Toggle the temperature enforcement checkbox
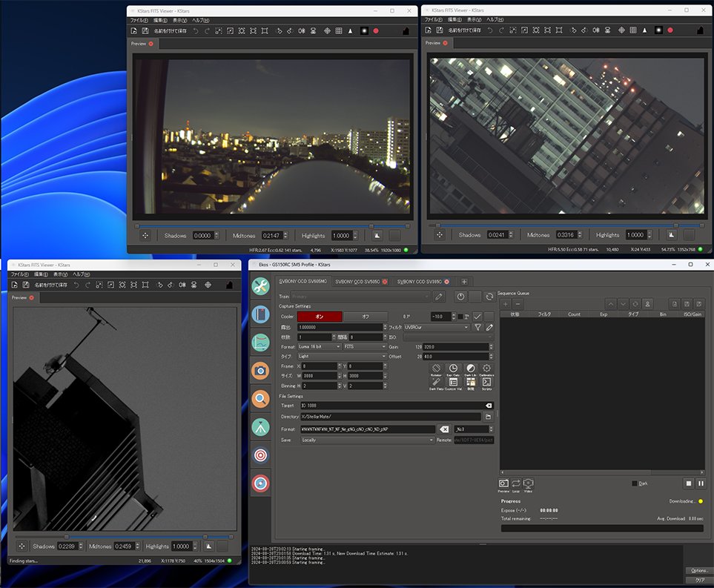Image resolution: width=714 pixels, height=588 pixels. [460, 317]
